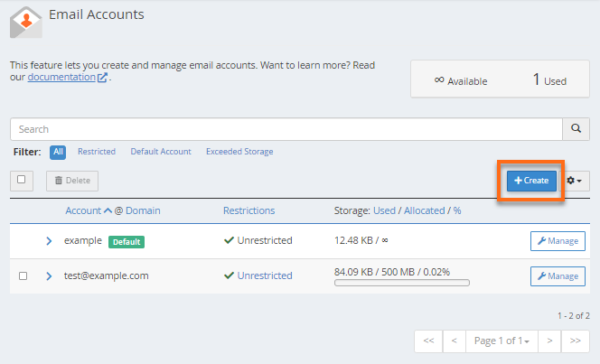Expand the test@example.com account row
Screen dimensions: 600x364
pos(49,275)
